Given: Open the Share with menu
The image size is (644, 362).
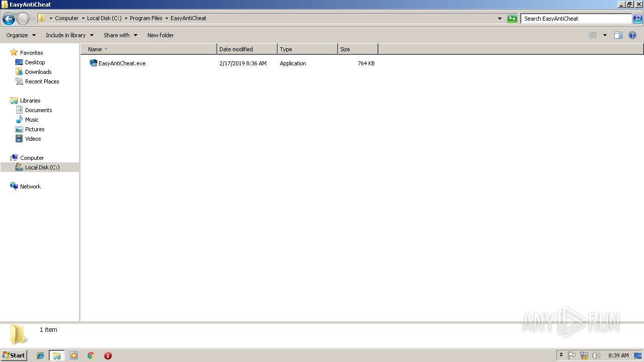Looking at the screenshot, I should (x=120, y=35).
